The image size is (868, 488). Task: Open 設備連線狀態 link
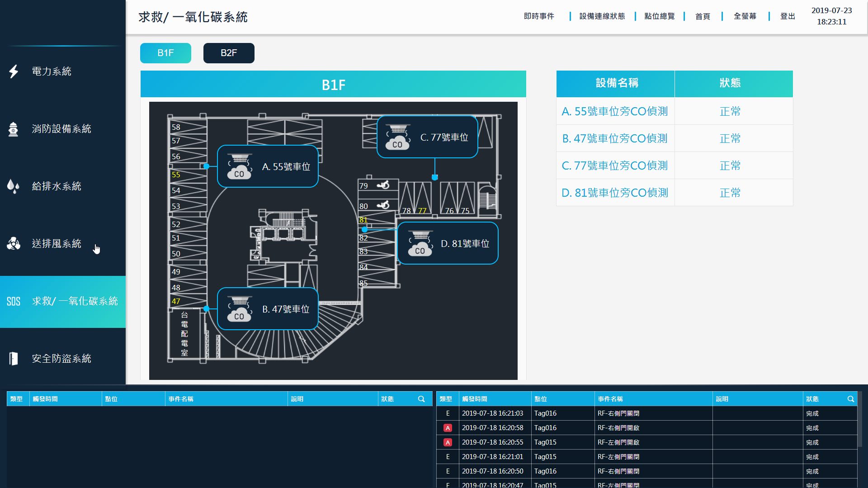[602, 16]
